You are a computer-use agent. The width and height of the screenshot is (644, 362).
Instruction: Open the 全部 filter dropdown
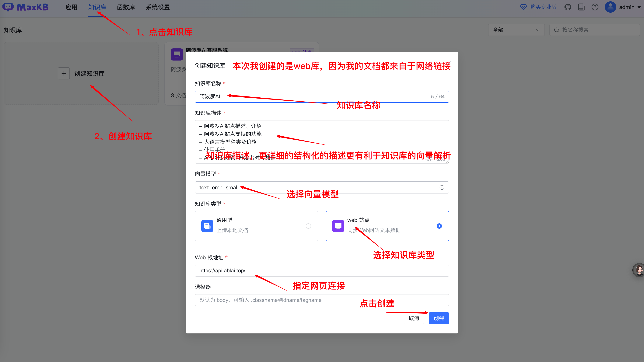coord(516,30)
